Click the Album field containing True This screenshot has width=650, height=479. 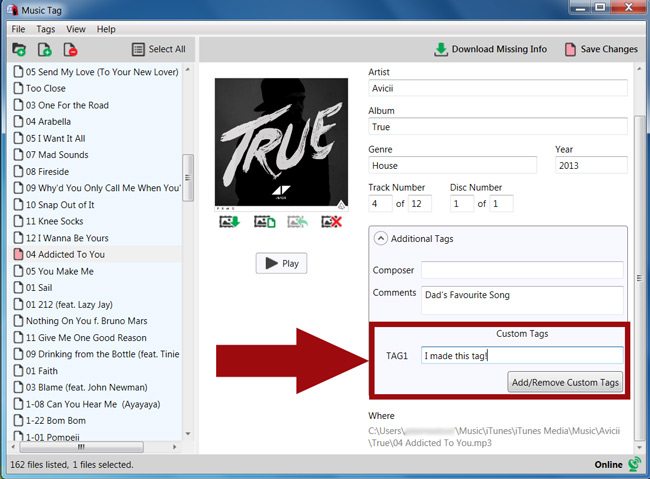tap(498, 127)
